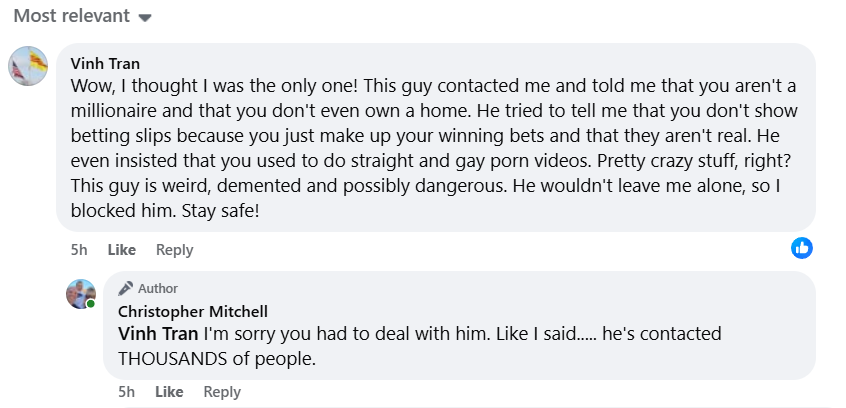Click the blue thumbs-up reaction icon
This screenshot has height=408, width=846.
coord(802,248)
